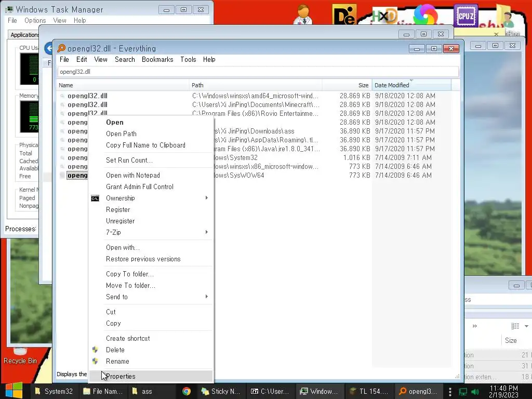Open the De desktop icon
This screenshot has height=399, width=532.
tap(344, 15)
